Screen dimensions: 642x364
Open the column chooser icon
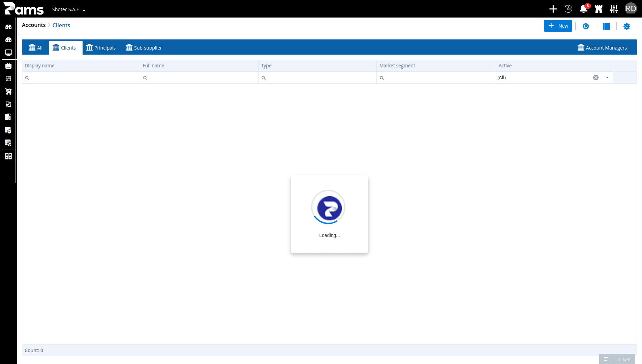click(606, 26)
